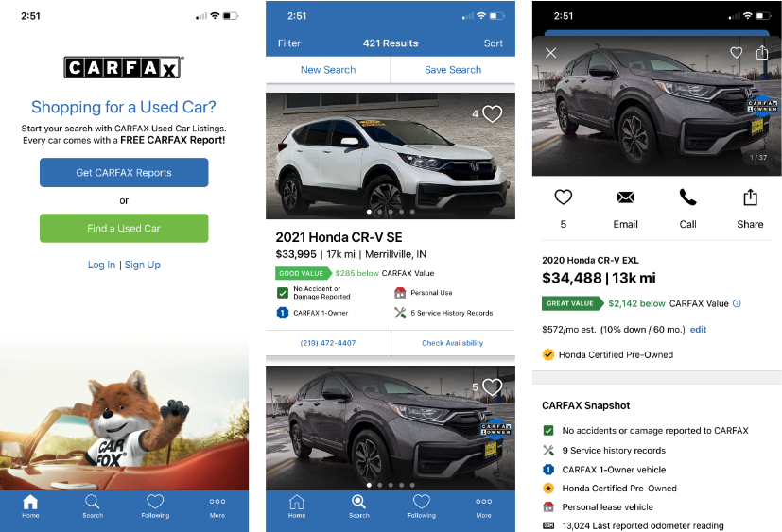Click the Find a Used Car button
Viewport: 782px width, 532px height.
click(x=124, y=229)
